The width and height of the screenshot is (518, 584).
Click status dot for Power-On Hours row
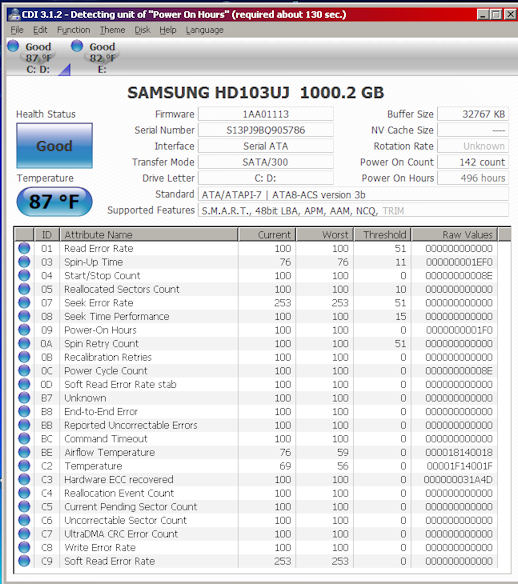[24, 330]
